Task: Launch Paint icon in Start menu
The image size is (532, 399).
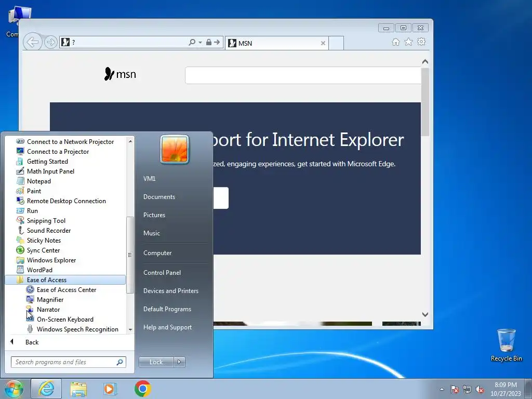Action: [20, 191]
